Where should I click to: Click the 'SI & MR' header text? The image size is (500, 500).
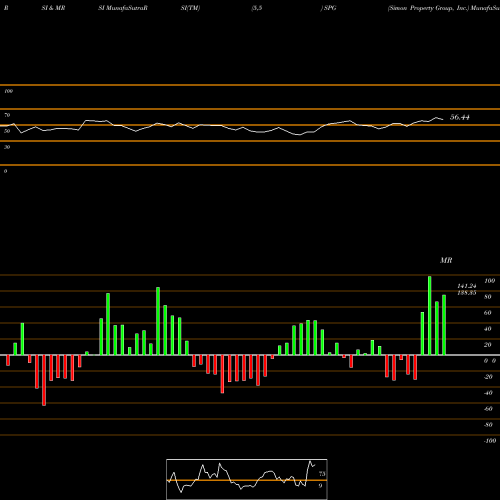click(53, 8)
